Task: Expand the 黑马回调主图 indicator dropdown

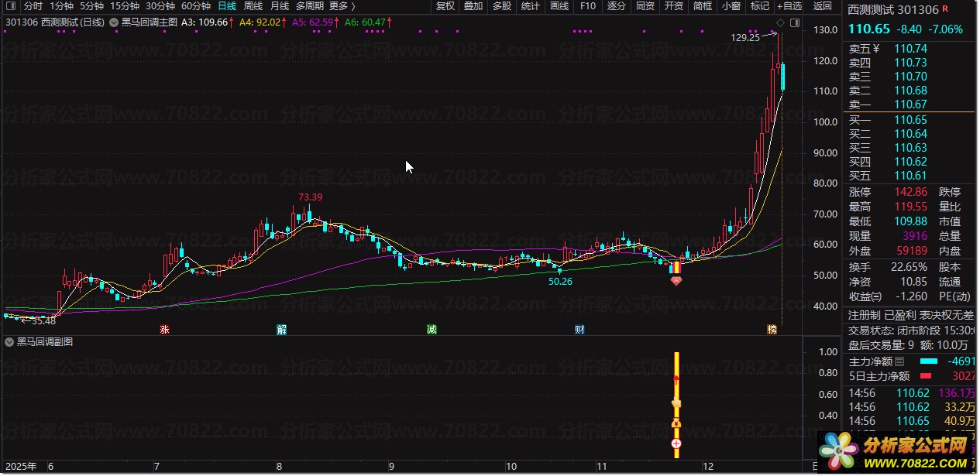Action: [115, 22]
